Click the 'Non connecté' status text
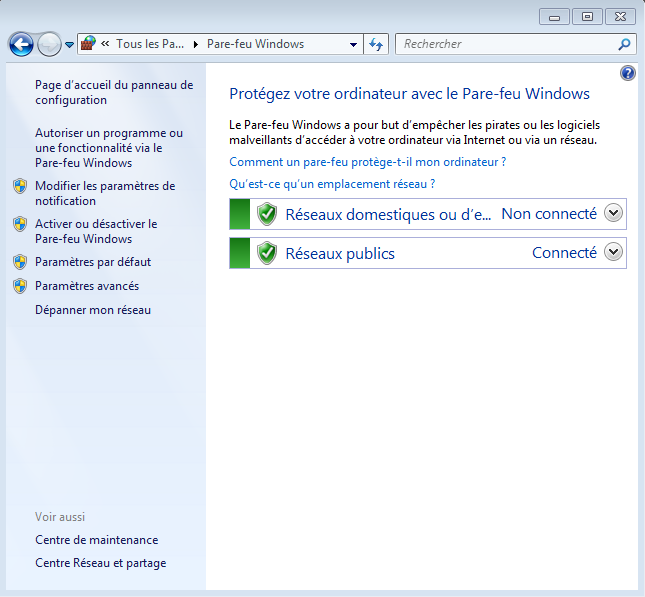Image resolution: width=645 pixels, height=597 pixels. click(549, 214)
